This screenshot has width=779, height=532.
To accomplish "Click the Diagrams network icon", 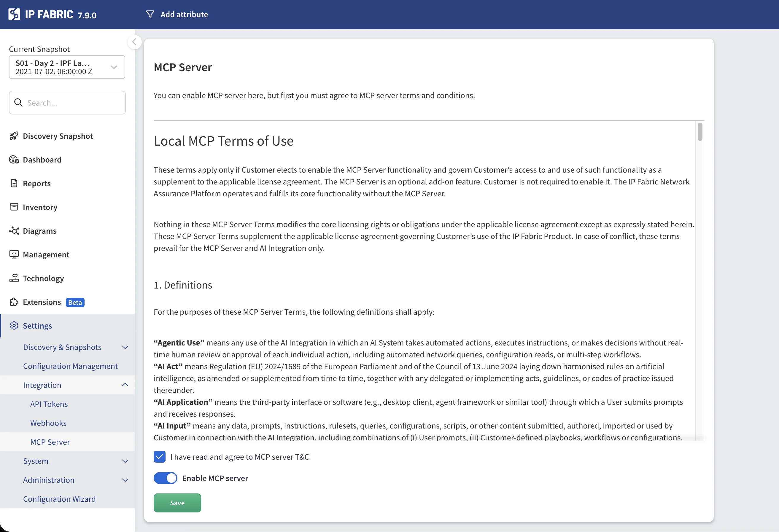I will [x=14, y=231].
